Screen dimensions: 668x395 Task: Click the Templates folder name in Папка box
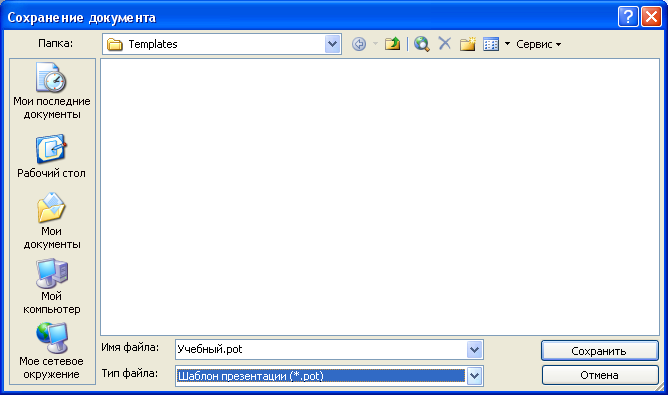pos(153,44)
